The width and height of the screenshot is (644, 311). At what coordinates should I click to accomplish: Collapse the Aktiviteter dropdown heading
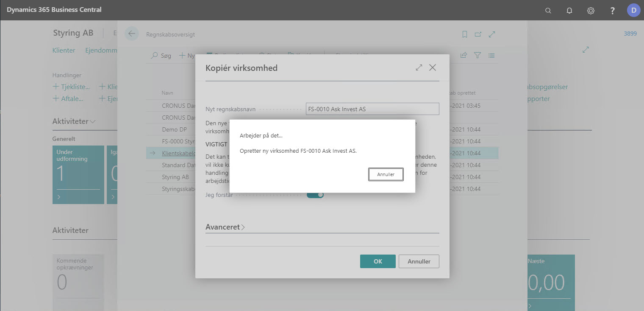[74, 121]
